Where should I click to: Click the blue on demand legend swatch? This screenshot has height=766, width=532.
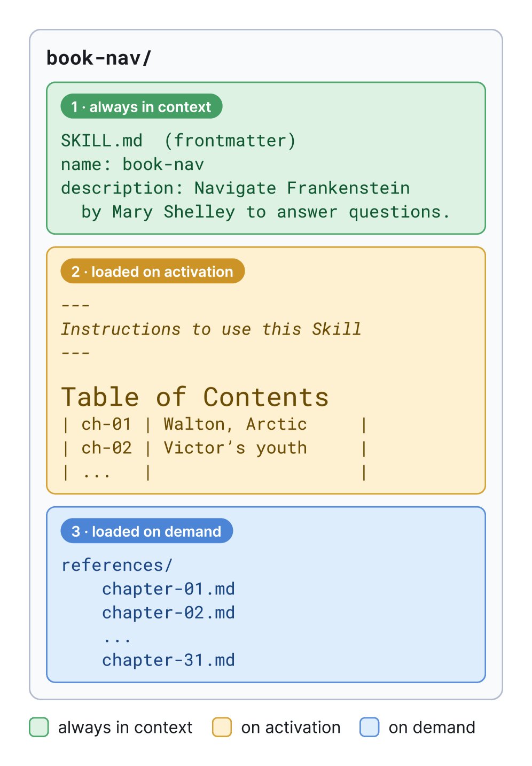click(x=370, y=727)
